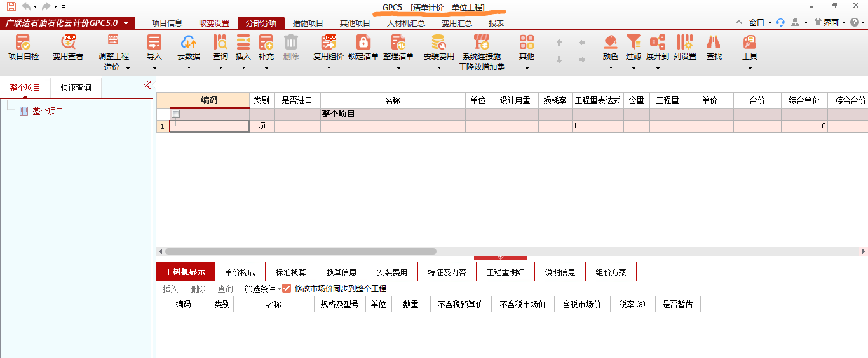Screen dimensions: 868x358
Task: Open the 整理清单 dropdown arrow
Action: click(398, 67)
